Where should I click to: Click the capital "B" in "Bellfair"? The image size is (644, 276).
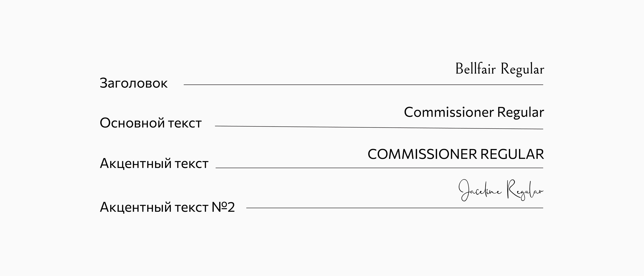pyautogui.click(x=459, y=69)
